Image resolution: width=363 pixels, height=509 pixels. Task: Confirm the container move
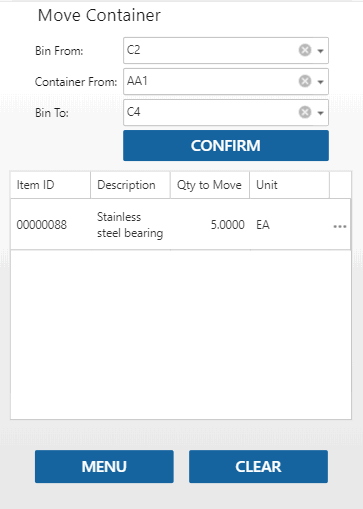[x=226, y=146]
